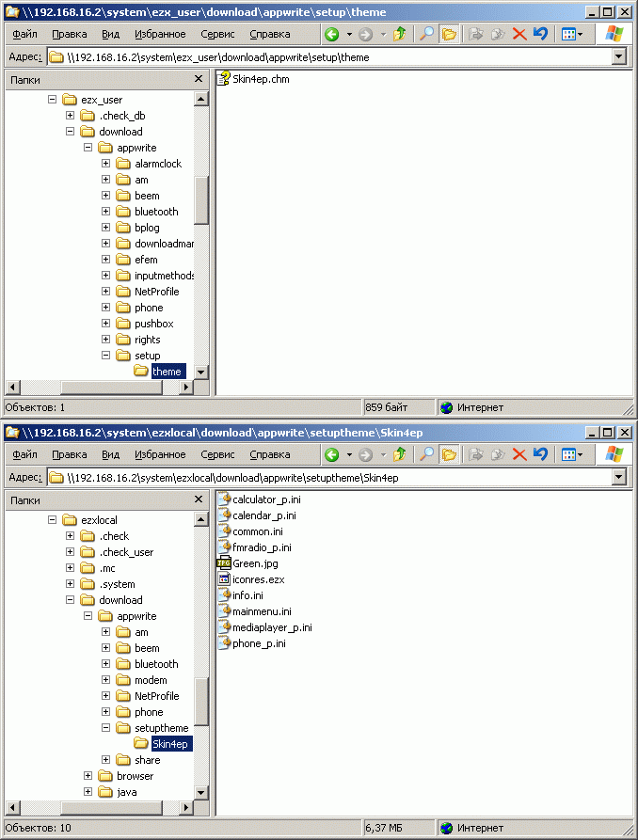Close Папки pane in bottom window
This screenshot has width=638, height=840.
[x=199, y=499]
